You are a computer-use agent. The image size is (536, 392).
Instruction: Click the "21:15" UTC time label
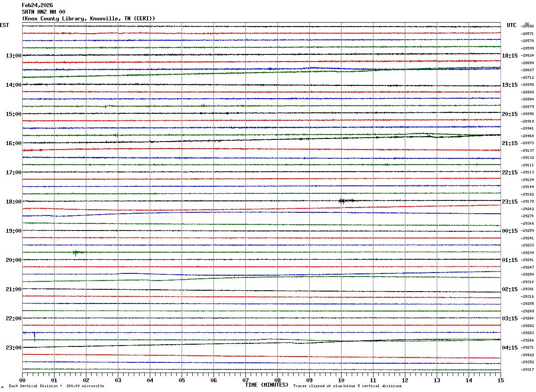tap(510, 143)
